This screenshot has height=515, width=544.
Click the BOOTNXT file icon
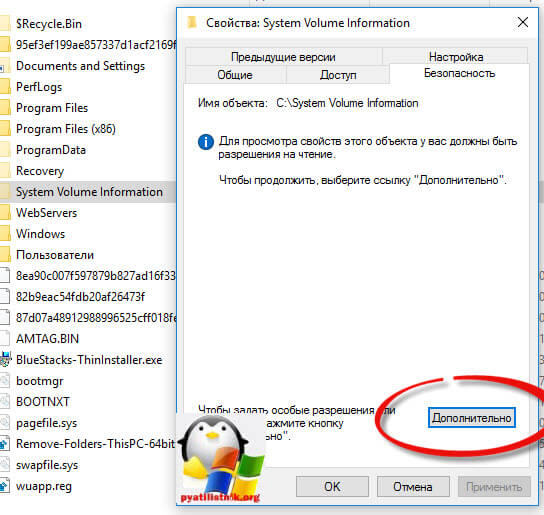[x=4, y=402]
